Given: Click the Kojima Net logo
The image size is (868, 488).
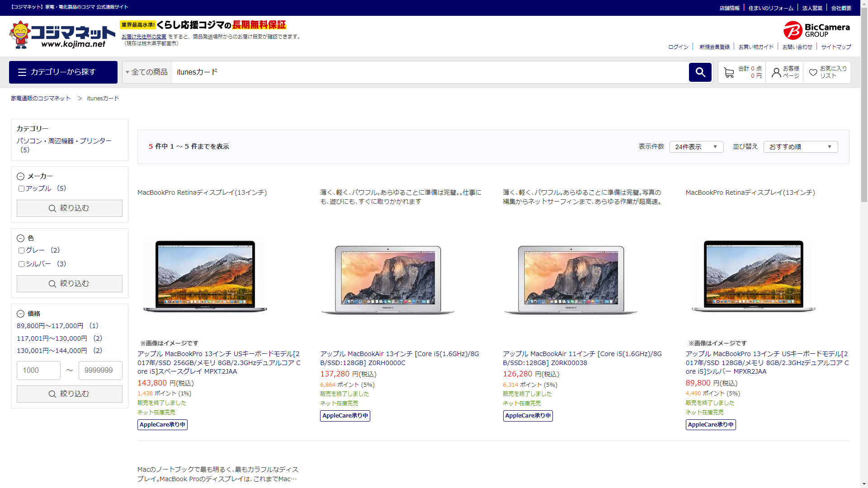Looking at the screenshot, I should point(62,35).
